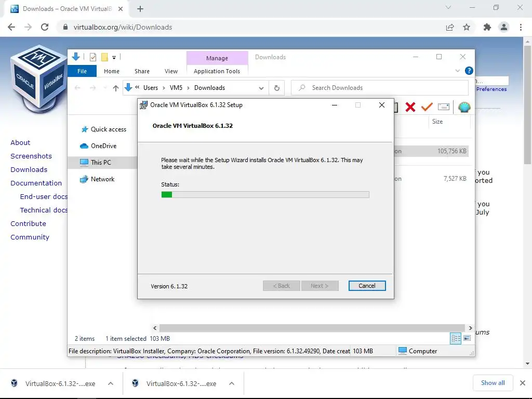Select the 7,527 KB file row

pyautogui.click(x=431, y=179)
